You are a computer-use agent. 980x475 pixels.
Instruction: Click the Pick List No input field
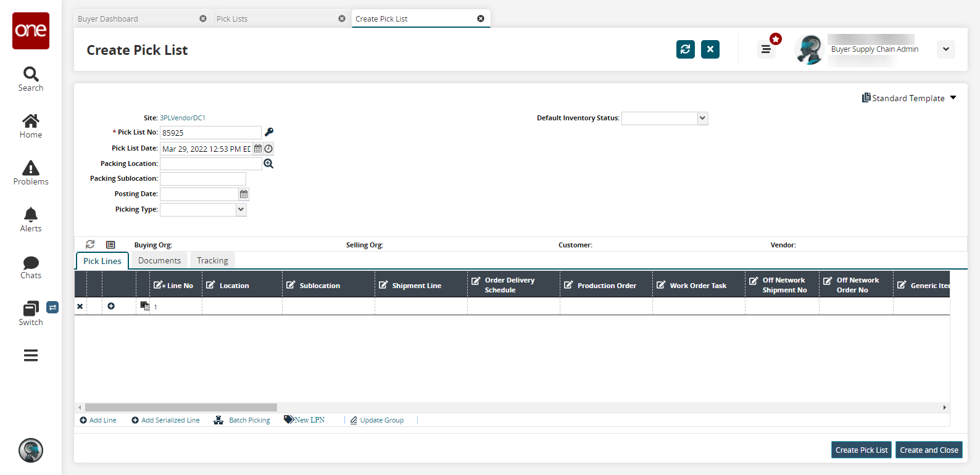(x=210, y=133)
